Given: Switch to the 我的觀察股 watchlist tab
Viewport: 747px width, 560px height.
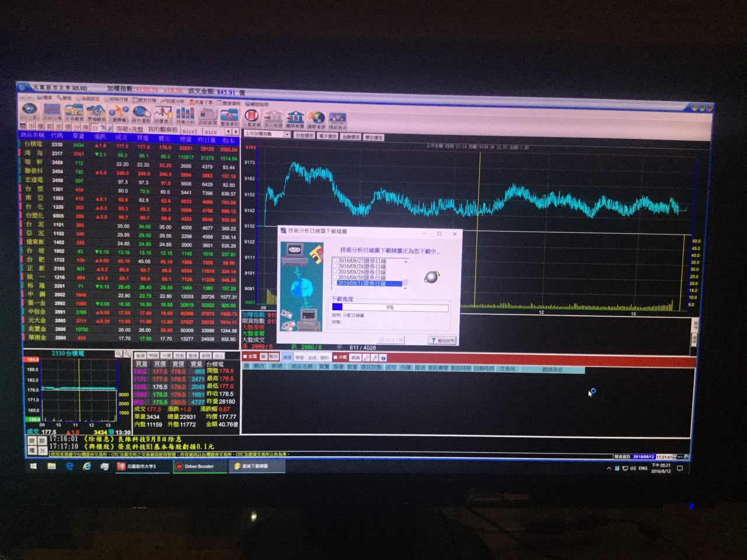Looking at the screenshot, I should 162,129.
